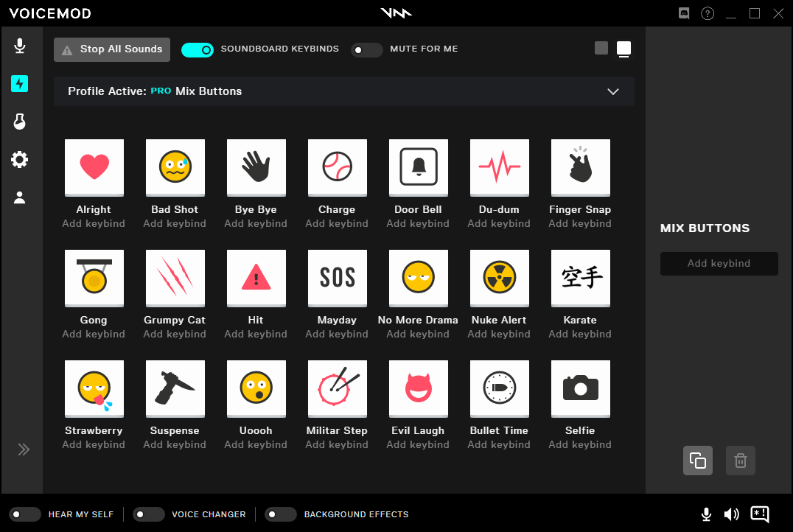
Task: Click the Mix Buttons keybind field
Action: (719, 263)
